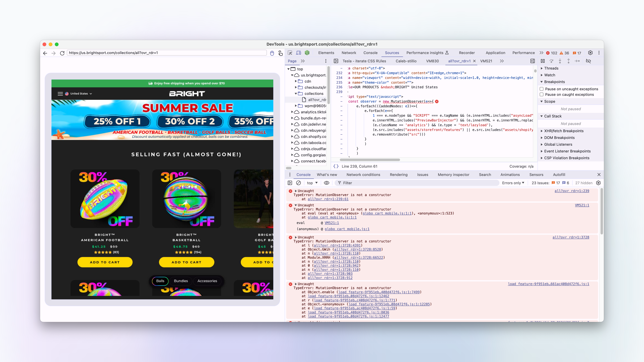
Task: Switch to the Network tab
Action: tap(349, 53)
